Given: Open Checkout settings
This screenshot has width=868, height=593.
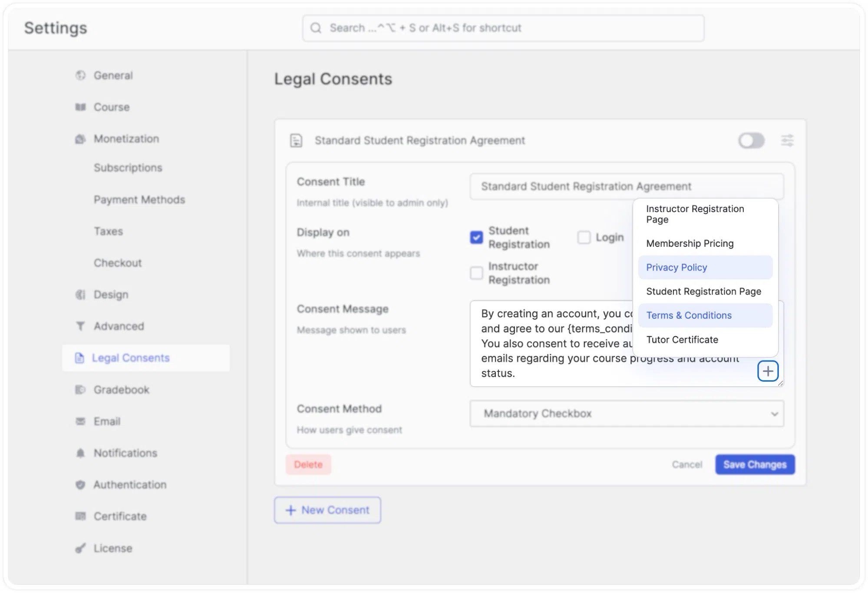Looking at the screenshot, I should [x=118, y=263].
